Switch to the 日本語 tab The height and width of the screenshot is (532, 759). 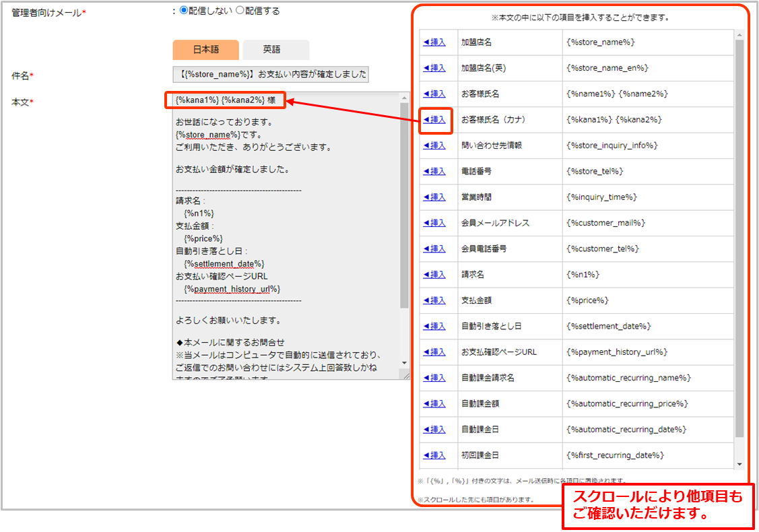point(205,50)
